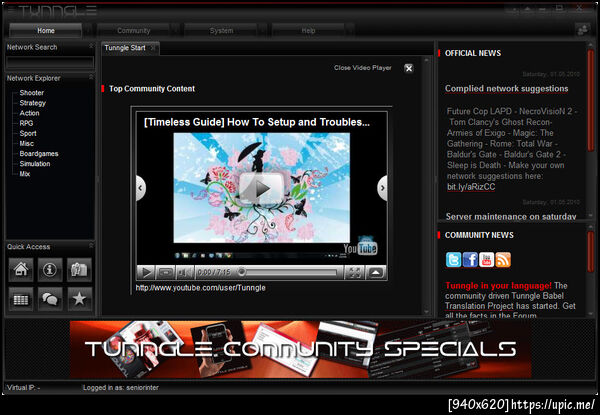Open the Twitter icon in Community News

pyautogui.click(x=453, y=260)
